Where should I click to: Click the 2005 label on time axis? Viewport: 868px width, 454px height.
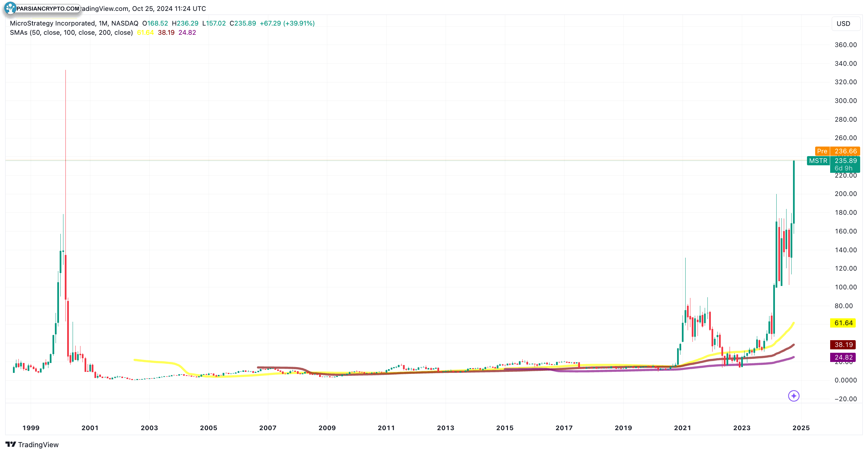[209, 428]
